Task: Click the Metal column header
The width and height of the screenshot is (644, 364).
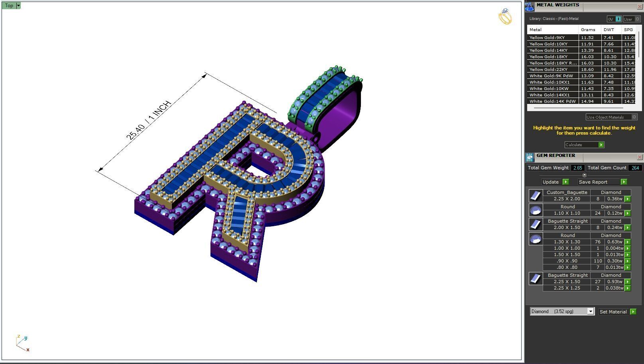Action: 553,29
